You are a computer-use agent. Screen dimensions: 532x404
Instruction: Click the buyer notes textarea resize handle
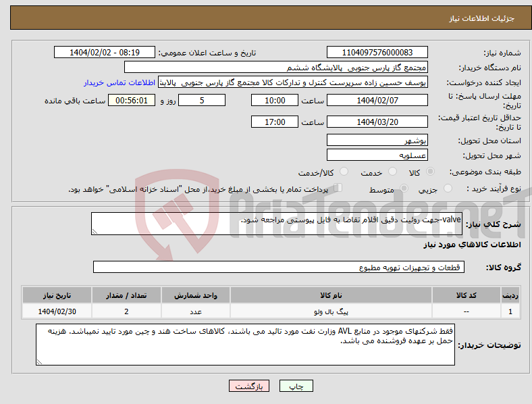coord(39,362)
